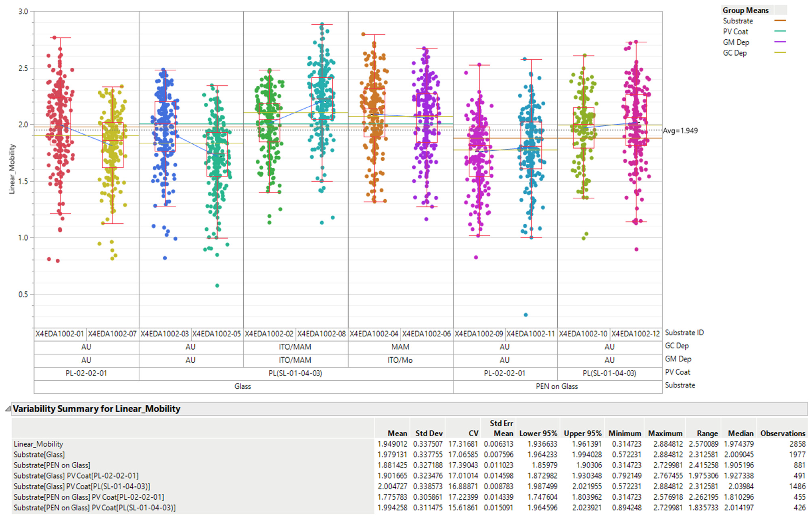This screenshot has height=519, width=812.
Task: Click the Linear_Mobility y-axis title
Action: pyautogui.click(x=12, y=169)
